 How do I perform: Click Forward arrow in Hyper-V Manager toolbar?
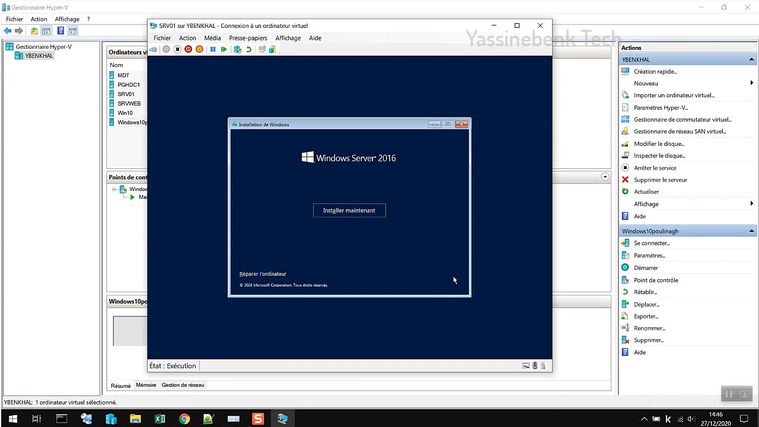coord(19,31)
